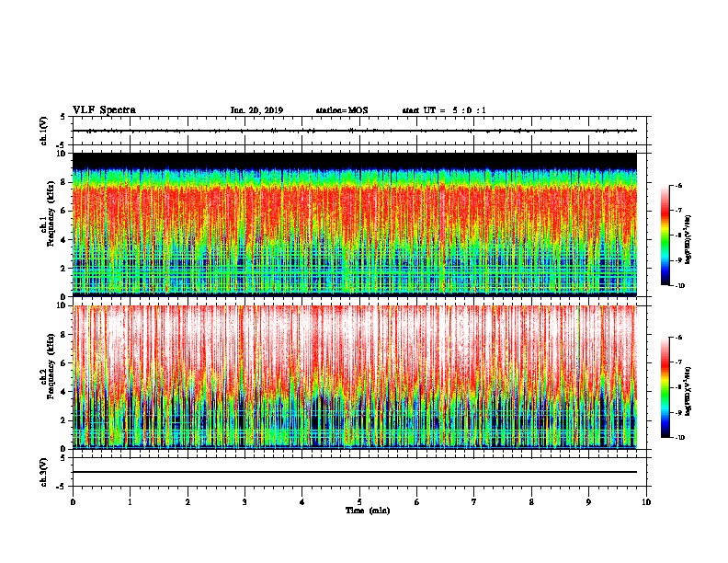Click the time axis tick label '10'
This screenshot has width=728, height=563.
pyautogui.click(x=646, y=501)
